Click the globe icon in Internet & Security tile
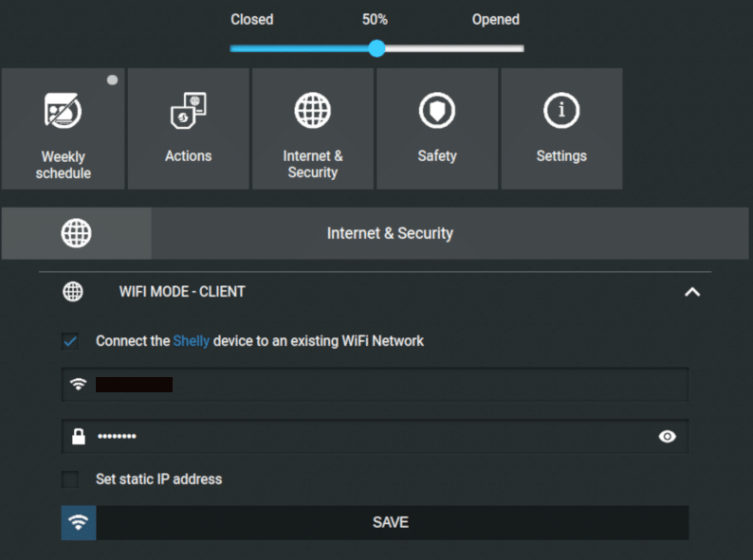Viewport: 753px width, 560px height. pyautogui.click(x=313, y=110)
